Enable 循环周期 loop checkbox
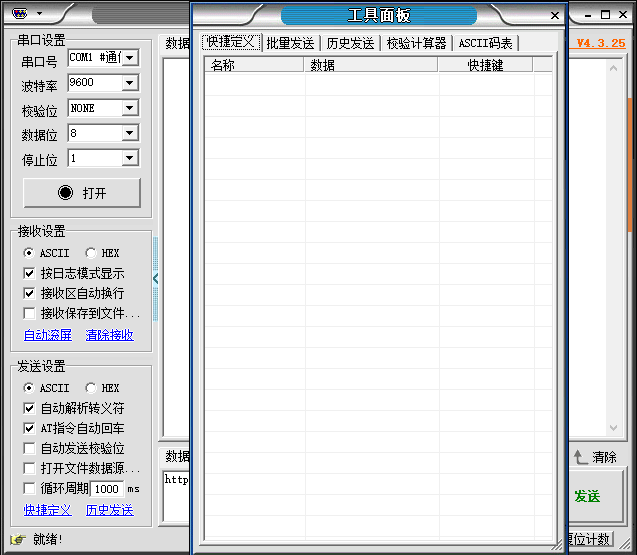 (x=29, y=488)
